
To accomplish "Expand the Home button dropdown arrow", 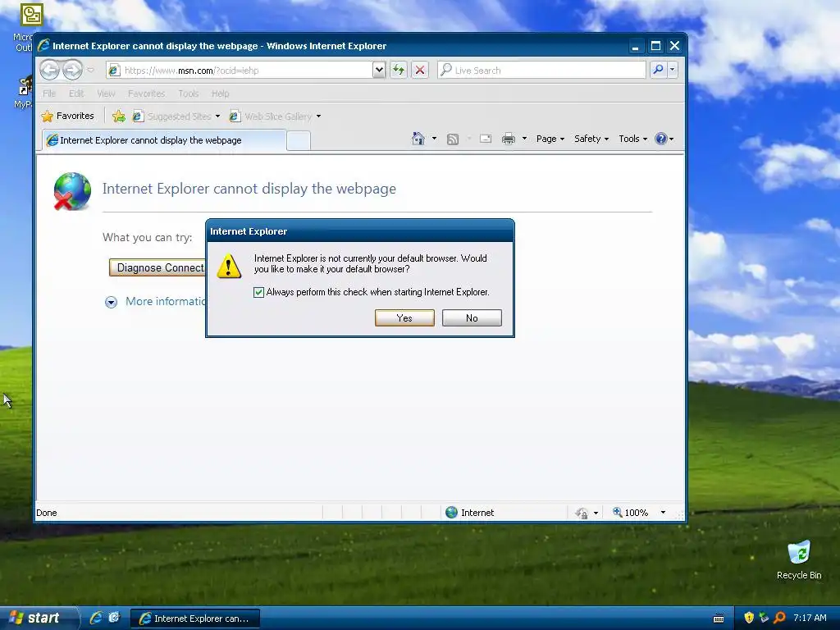I will pos(434,139).
